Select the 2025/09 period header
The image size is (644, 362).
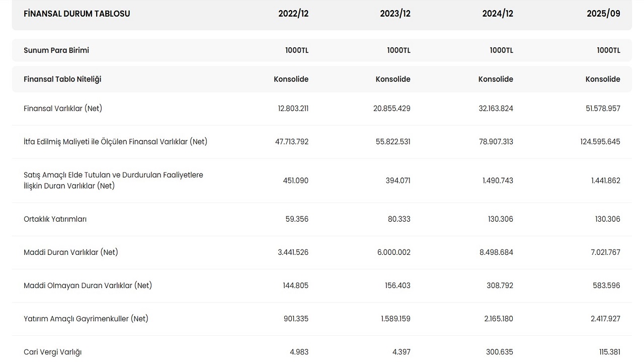(603, 14)
